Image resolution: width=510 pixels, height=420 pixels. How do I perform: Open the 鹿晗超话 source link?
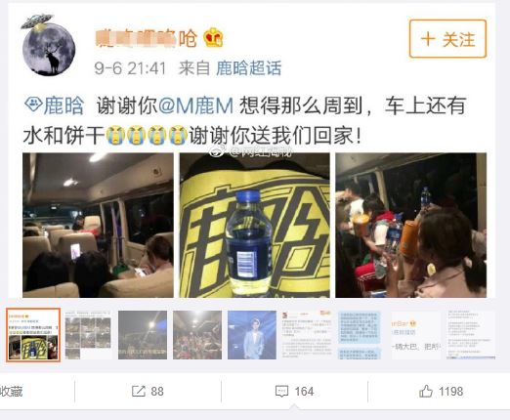249,68
